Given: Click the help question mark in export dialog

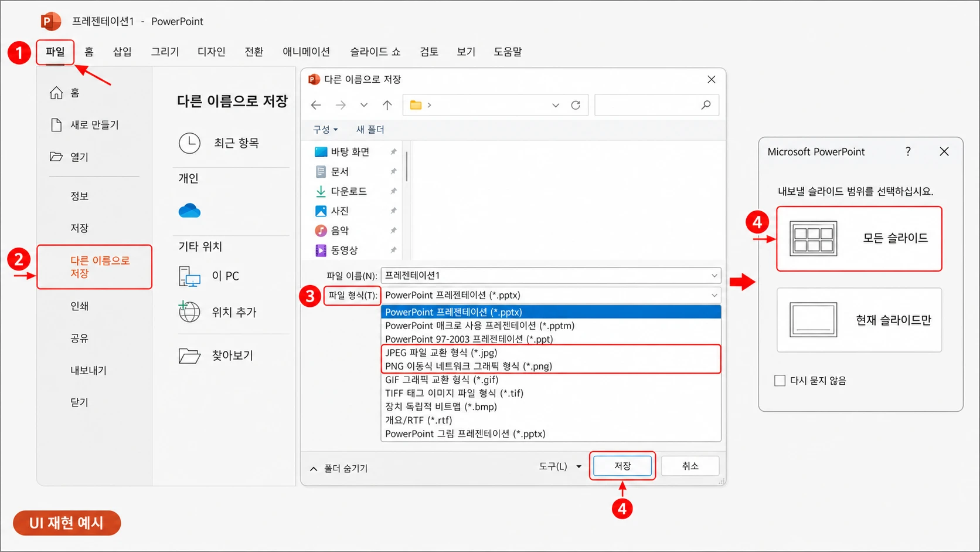Looking at the screenshot, I should tap(908, 151).
